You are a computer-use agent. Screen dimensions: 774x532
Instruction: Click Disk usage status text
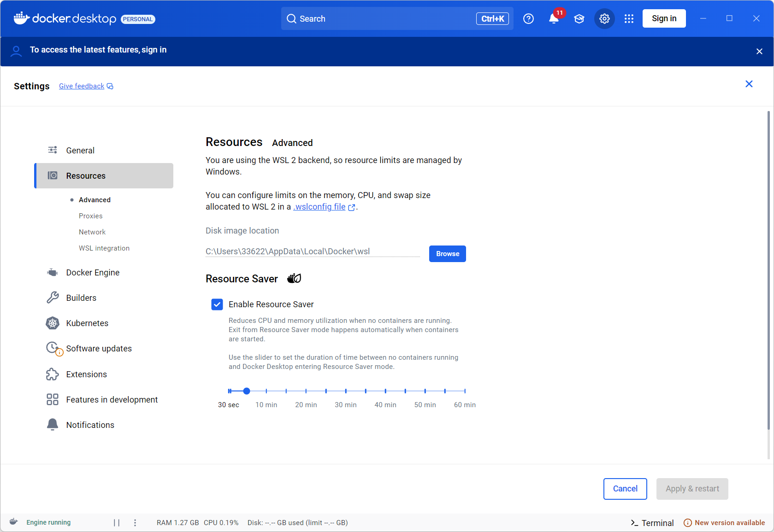pos(298,523)
